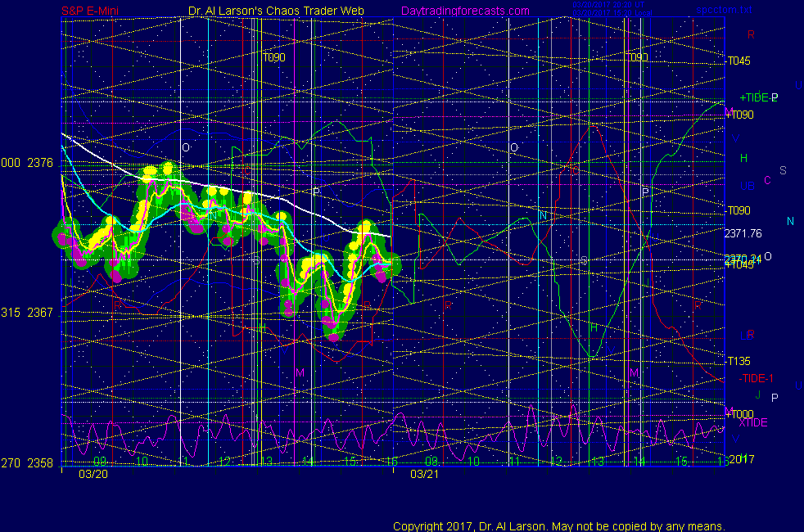Click the red R legend letter above -T045
Viewport: 804px width, 532px height.
751,35
